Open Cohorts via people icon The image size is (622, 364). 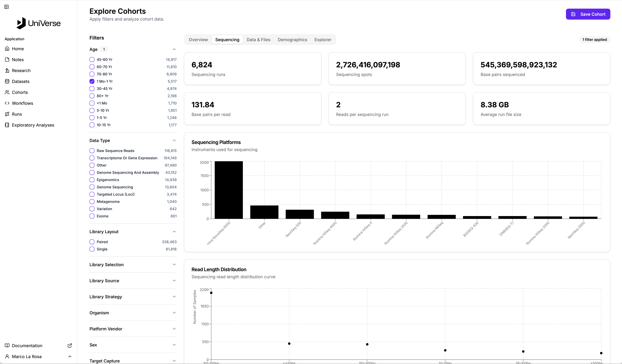7,92
